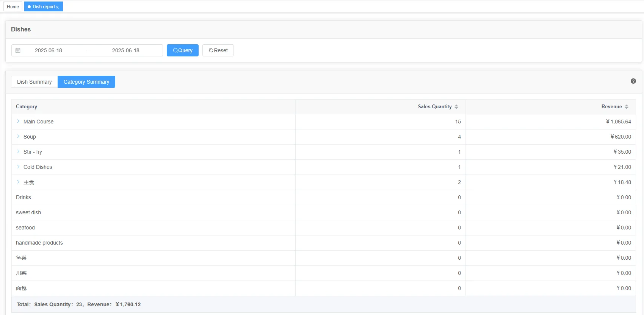Click the Stir - fry label
This screenshot has height=315, width=644.
[x=33, y=152]
